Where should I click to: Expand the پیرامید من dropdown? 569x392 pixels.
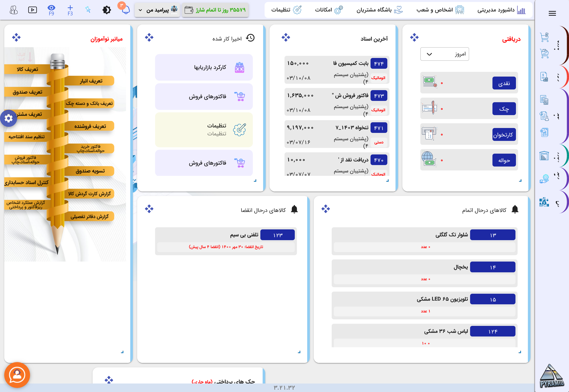(157, 10)
